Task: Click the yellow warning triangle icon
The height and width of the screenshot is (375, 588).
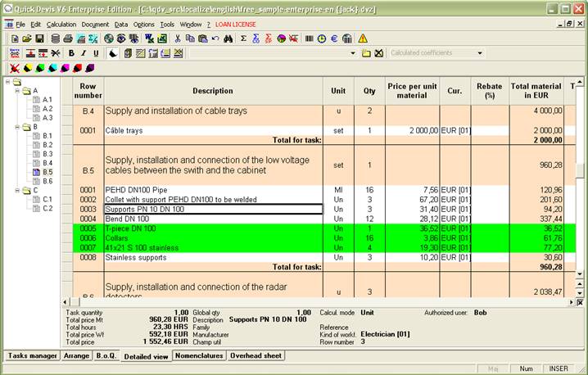Action: click(x=363, y=38)
